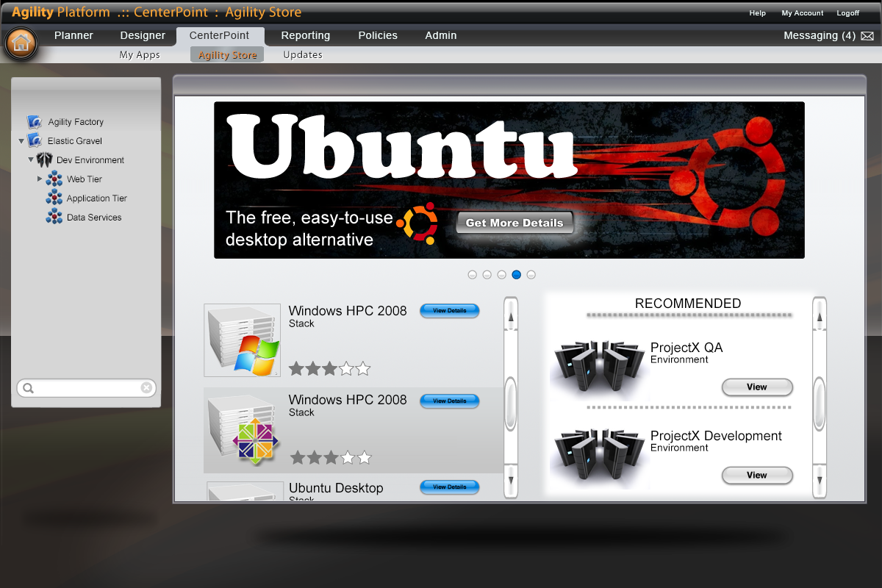Open the Updates subtab
The width and height of the screenshot is (882, 588).
[x=303, y=55]
